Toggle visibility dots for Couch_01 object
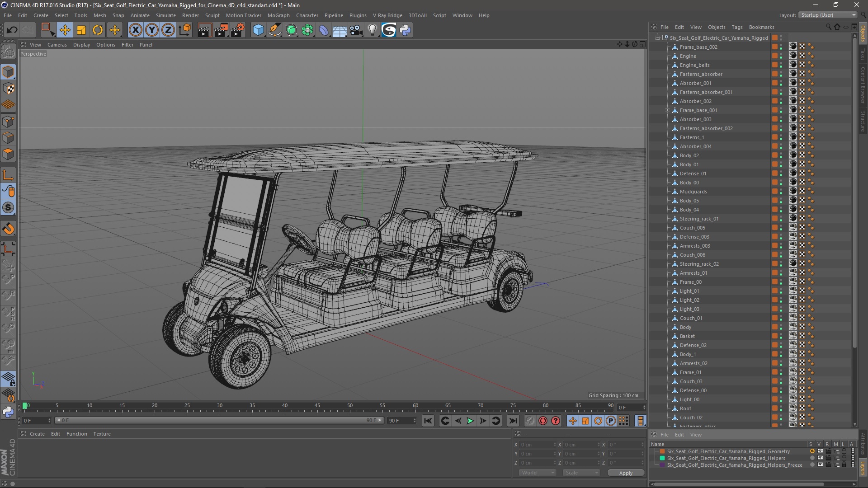The width and height of the screenshot is (868, 488). [781, 318]
